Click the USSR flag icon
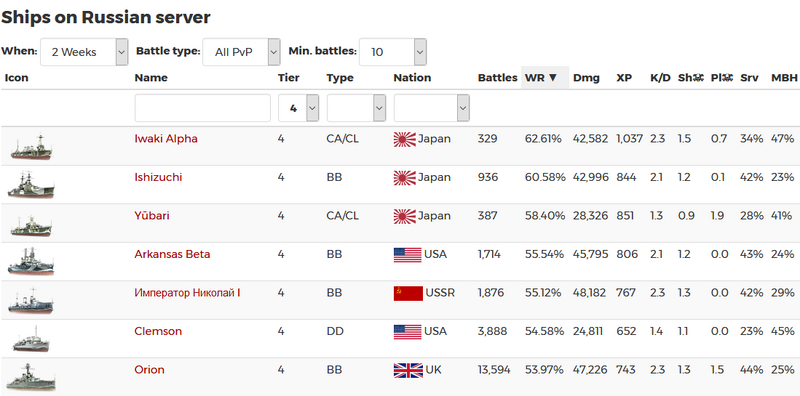Screen dimensions: 800x396 click(x=408, y=293)
